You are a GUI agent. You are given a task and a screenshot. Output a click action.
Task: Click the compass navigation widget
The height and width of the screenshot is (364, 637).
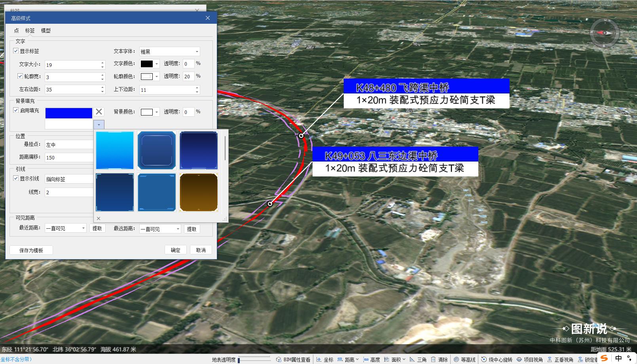(604, 33)
